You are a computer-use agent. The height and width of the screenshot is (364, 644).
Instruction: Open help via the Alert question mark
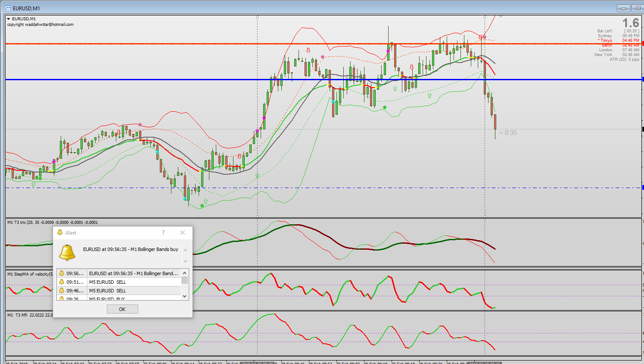(x=163, y=232)
